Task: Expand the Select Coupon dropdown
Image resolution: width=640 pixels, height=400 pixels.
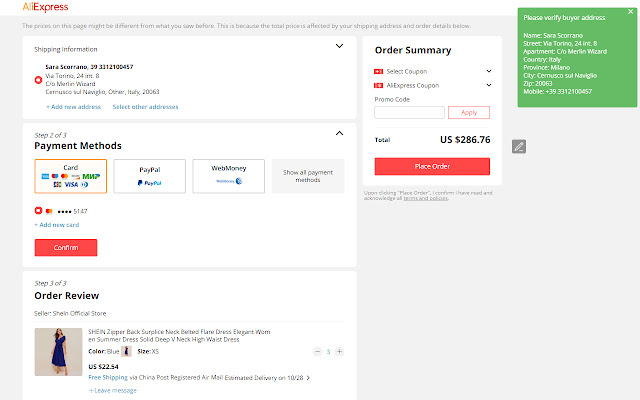Action: [x=488, y=71]
